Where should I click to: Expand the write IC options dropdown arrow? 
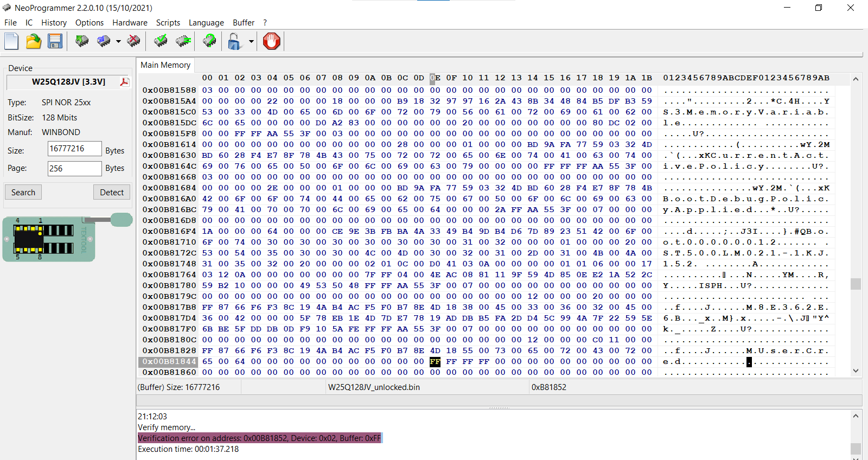[x=118, y=41]
